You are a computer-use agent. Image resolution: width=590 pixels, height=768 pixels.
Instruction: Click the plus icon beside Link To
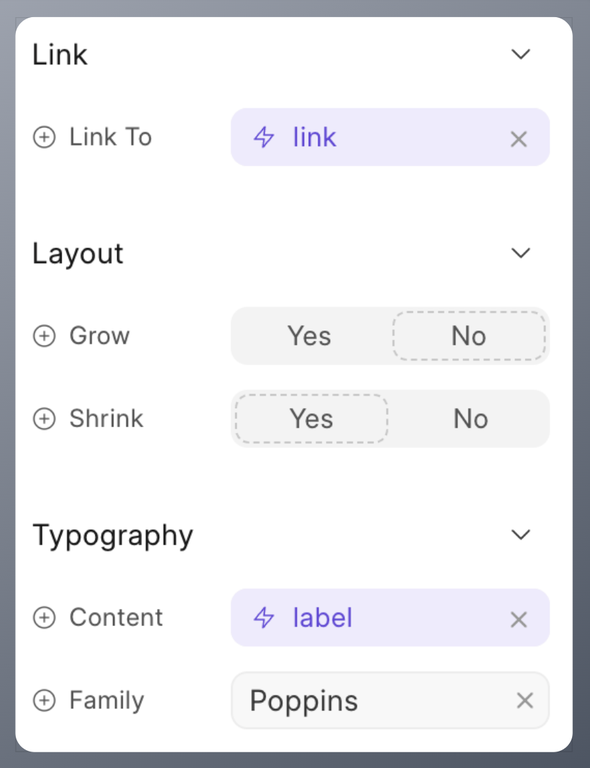coord(44,137)
